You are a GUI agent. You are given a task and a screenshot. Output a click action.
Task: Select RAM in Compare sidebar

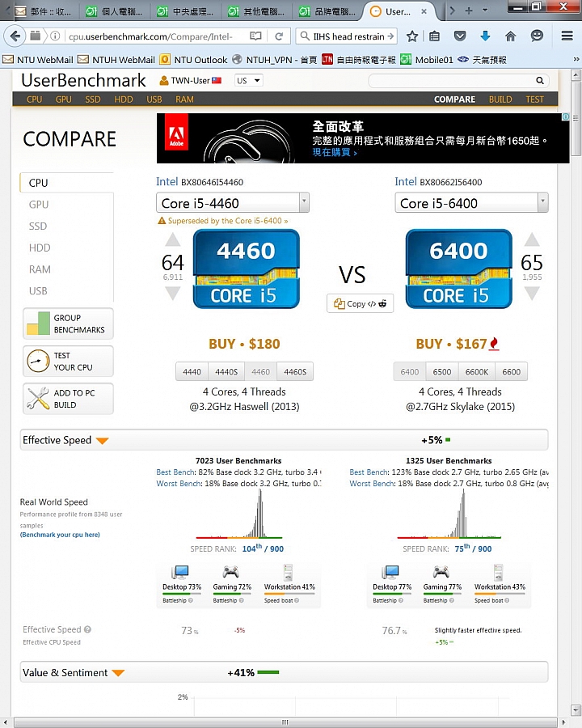pyautogui.click(x=40, y=269)
